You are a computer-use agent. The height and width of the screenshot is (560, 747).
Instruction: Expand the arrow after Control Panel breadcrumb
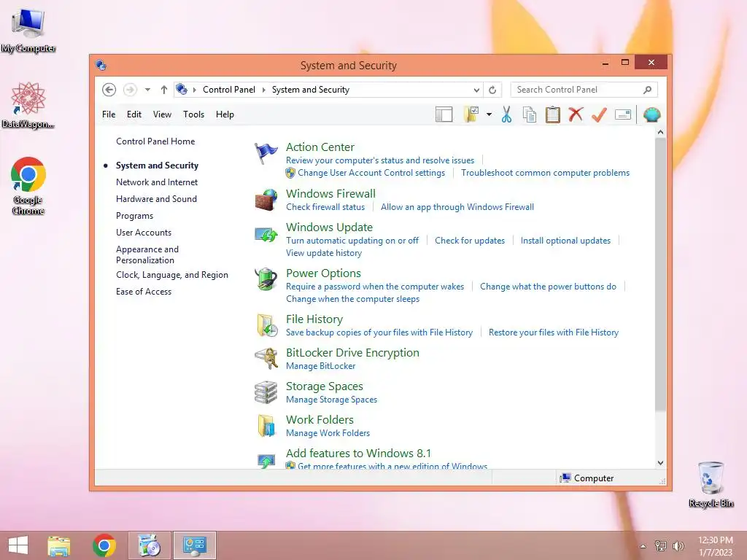263,90
